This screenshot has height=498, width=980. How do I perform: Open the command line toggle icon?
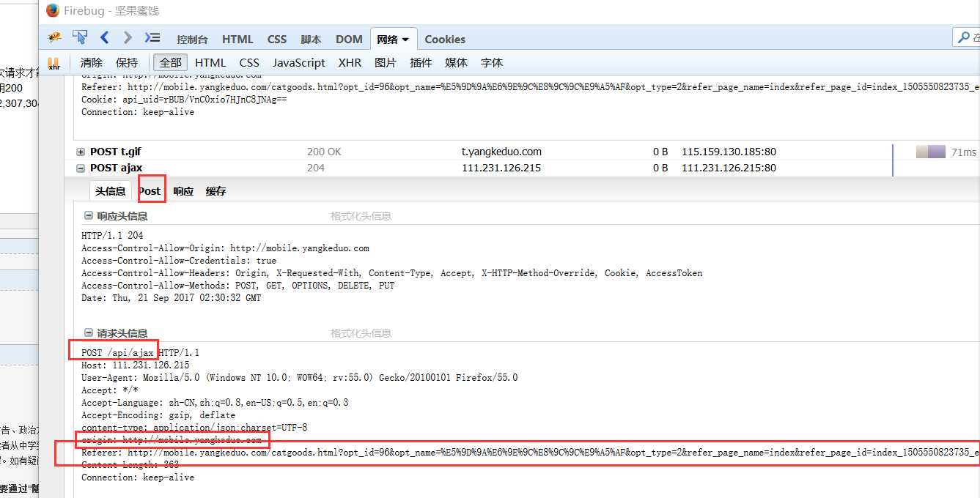tap(152, 37)
